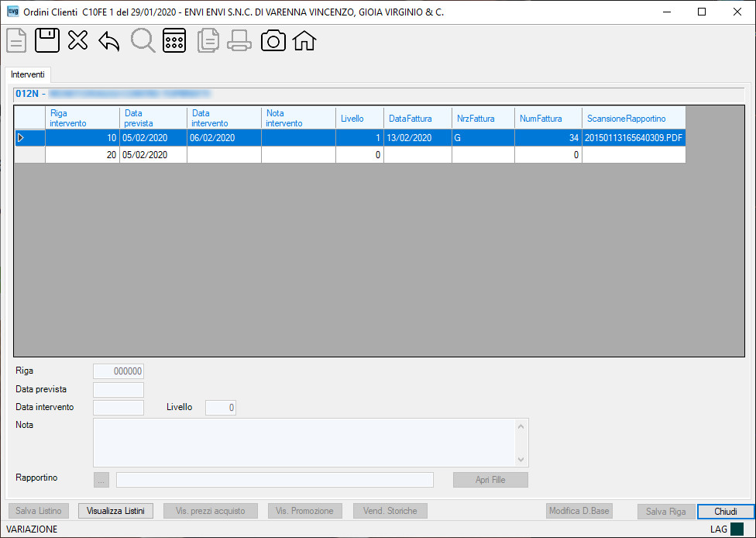Click the printer toolbar icon
The width and height of the screenshot is (756, 538).
point(239,40)
